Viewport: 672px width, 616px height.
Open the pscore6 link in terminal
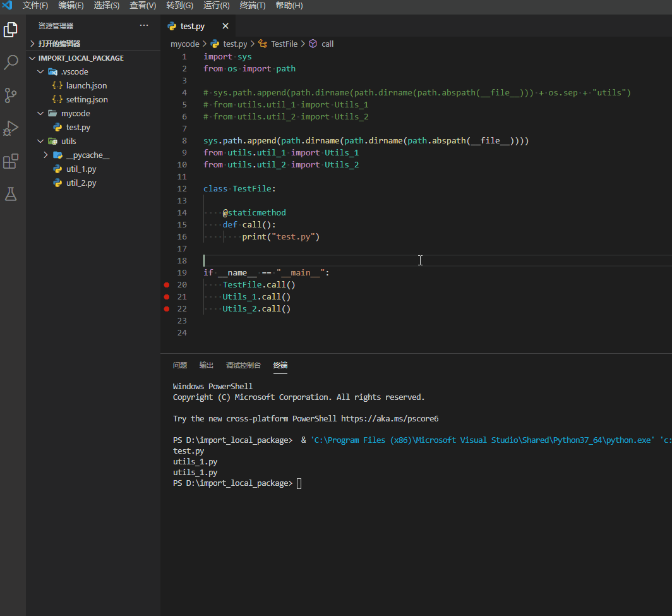[x=390, y=419]
